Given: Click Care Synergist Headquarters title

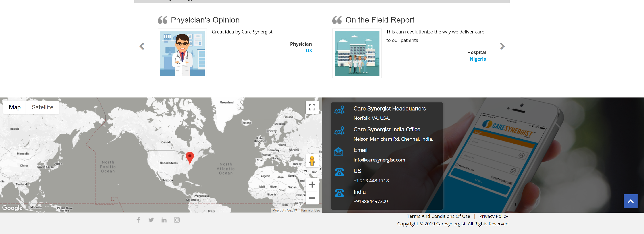Looking at the screenshot, I should pos(389,108).
